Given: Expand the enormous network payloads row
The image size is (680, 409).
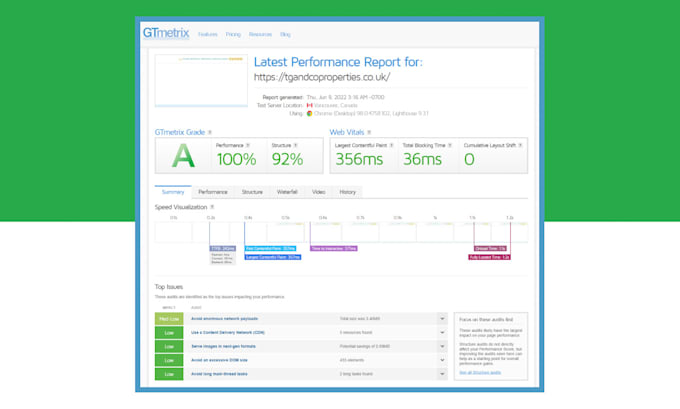Looking at the screenshot, I should (x=442, y=319).
